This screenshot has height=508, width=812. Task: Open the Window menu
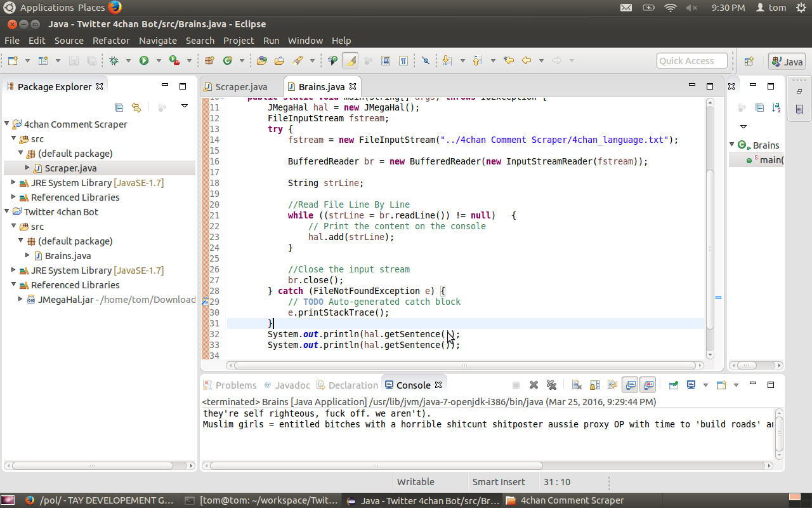(305, 40)
